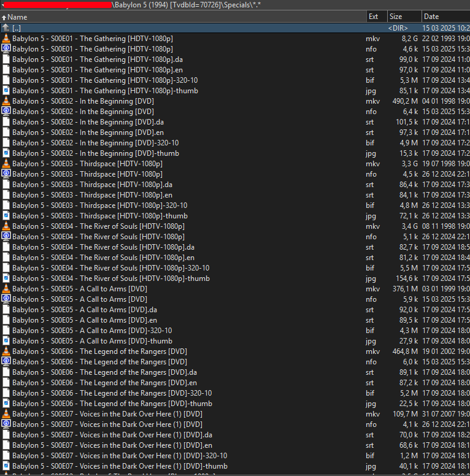Select The Gathering [HDTV-1080p]-320-10 bif file
The image size is (470, 476).
235,80
